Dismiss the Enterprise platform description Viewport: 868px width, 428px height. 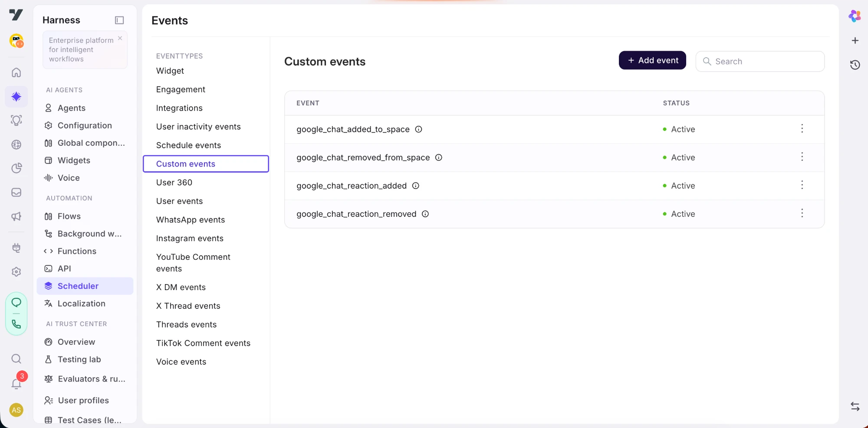pos(120,38)
